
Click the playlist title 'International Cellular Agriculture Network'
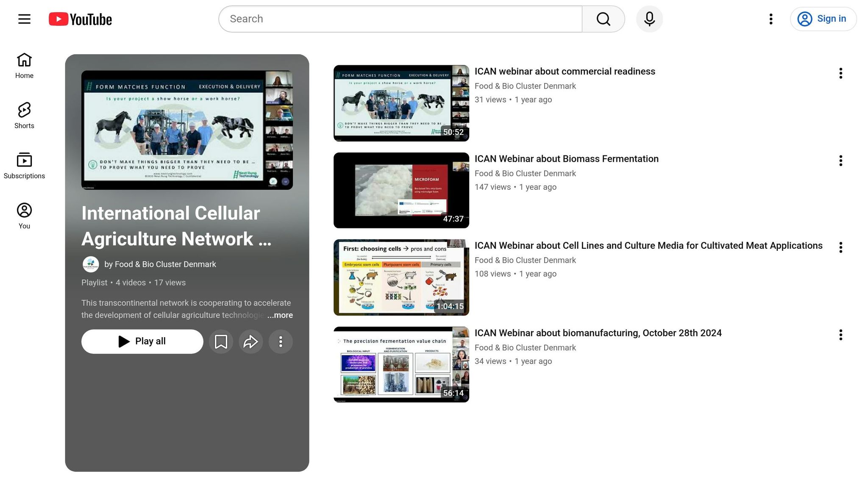[176, 226]
